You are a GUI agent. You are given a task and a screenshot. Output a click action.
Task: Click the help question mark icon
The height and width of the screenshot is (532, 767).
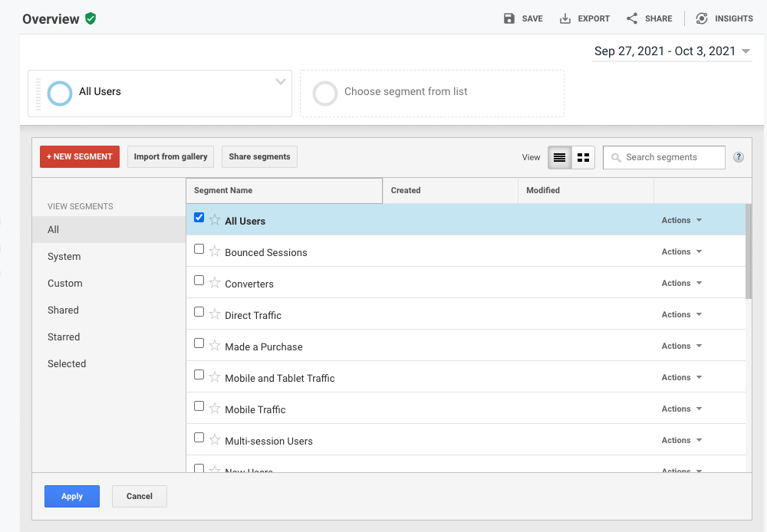click(739, 157)
